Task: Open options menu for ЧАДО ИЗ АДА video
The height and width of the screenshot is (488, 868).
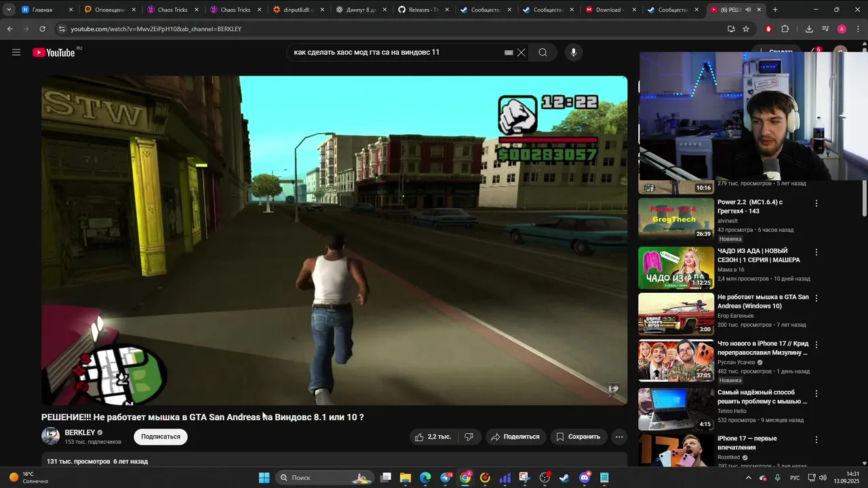Action: click(x=816, y=252)
